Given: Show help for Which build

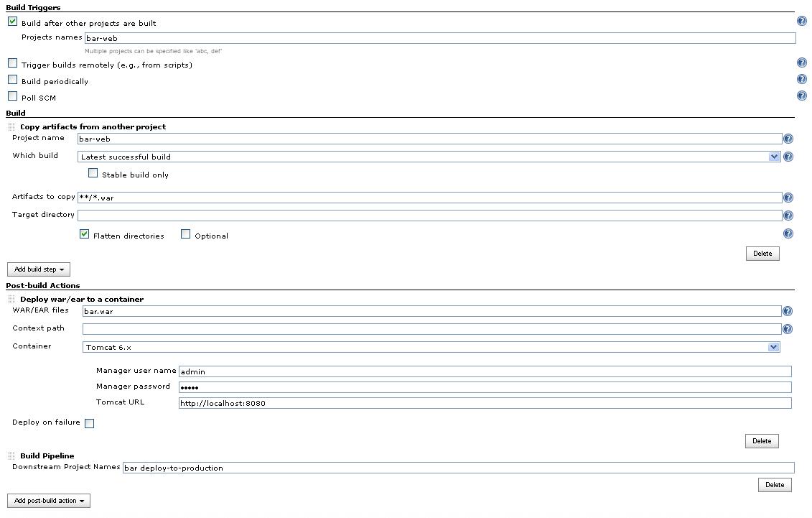Looking at the screenshot, I should [x=788, y=157].
